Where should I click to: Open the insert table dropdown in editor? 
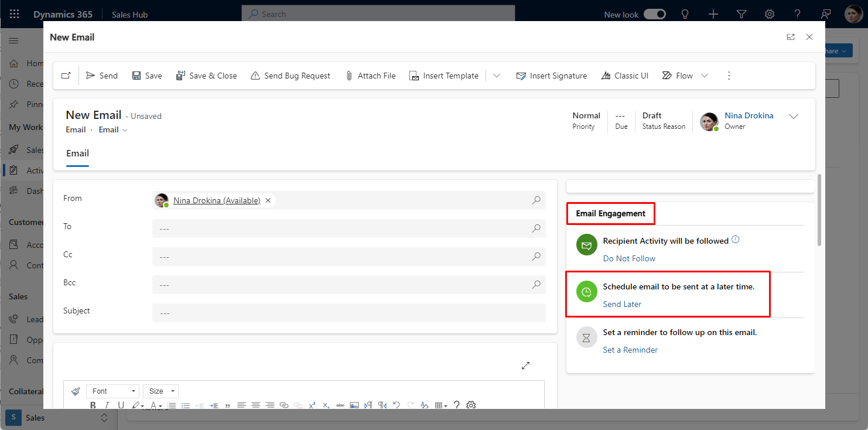tap(442, 405)
